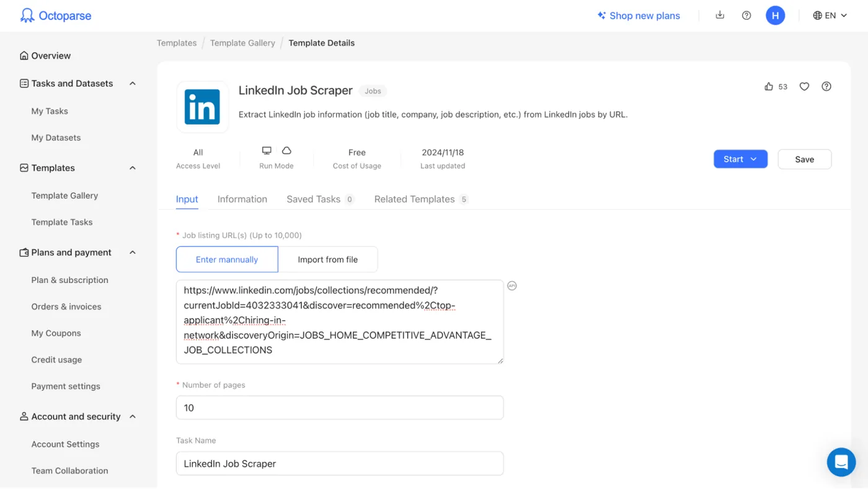Open My Datasets
Screen dimensions: 868x489
point(56,138)
